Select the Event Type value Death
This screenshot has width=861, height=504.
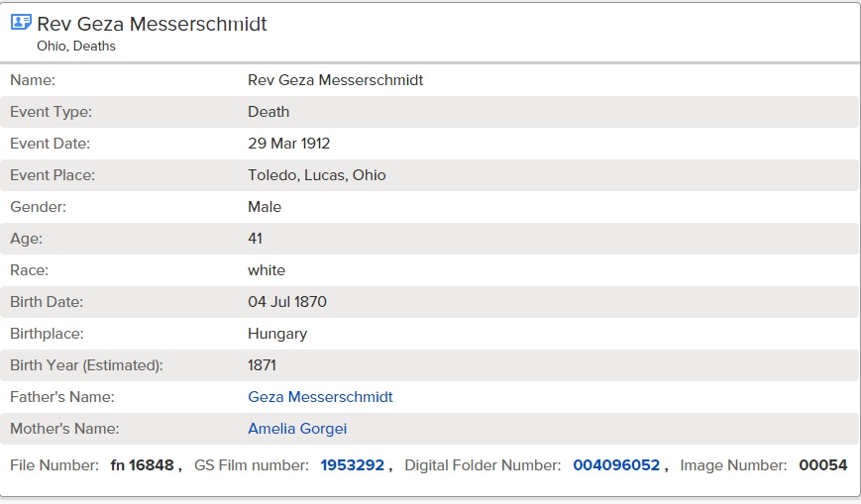pos(269,112)
